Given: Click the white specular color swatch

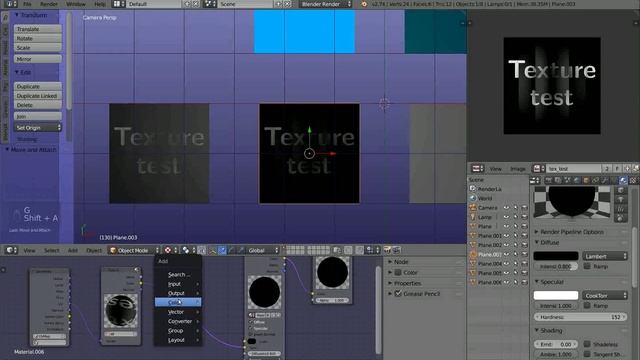Looking at the screenshot, I should (556, 295).
